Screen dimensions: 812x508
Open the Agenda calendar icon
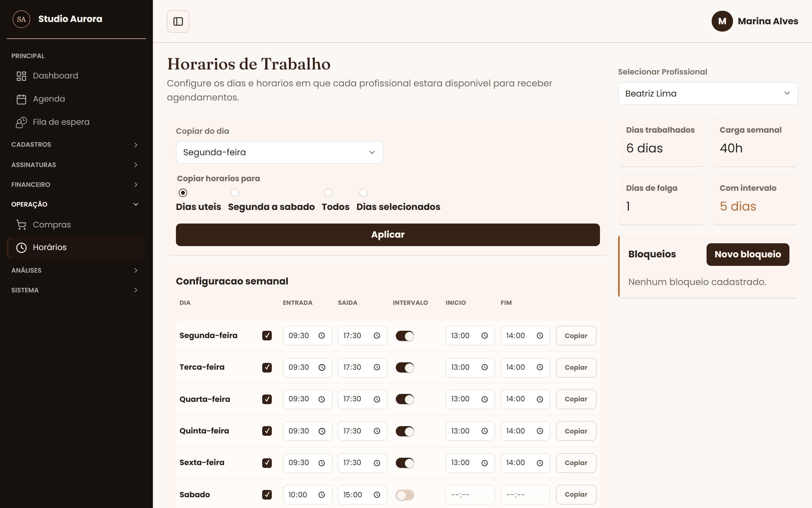coord(21,99)
